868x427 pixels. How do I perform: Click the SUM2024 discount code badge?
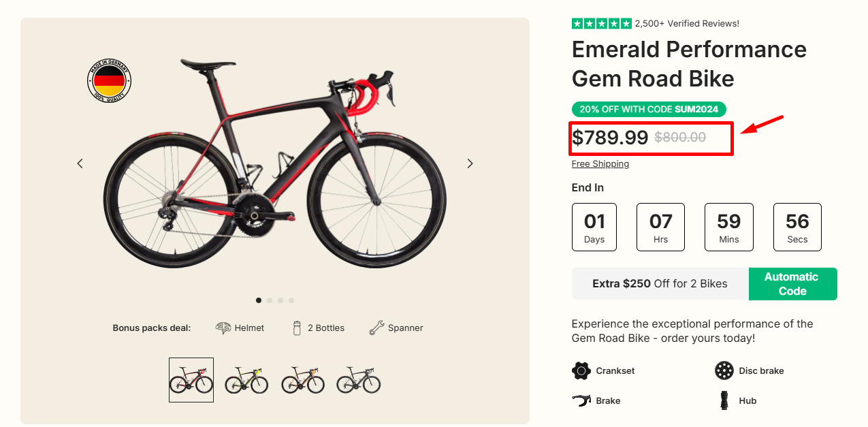click(649, 109)
